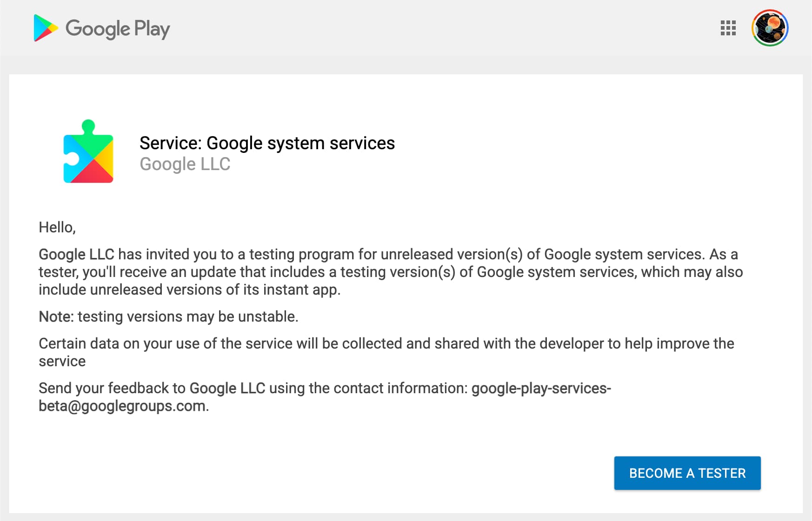Click the multicolored play triangle in the header
Screen dimensions: 812x521
pyautogui.click(x=44, y=28)
